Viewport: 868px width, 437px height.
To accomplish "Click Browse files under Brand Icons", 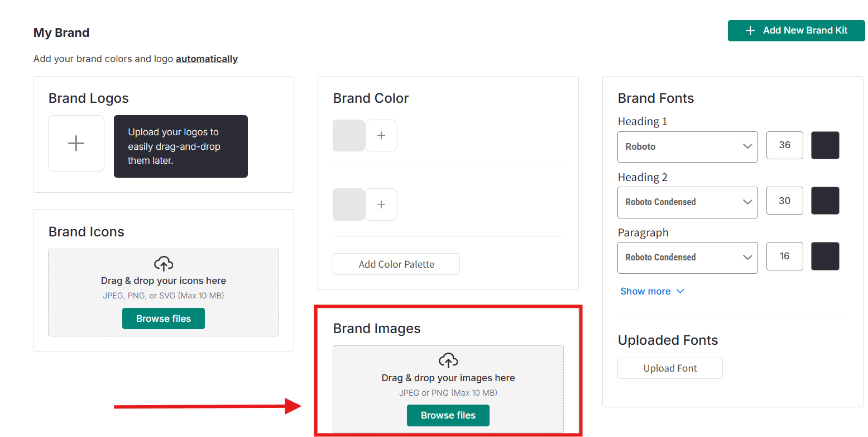I will (x=164, y=319).
